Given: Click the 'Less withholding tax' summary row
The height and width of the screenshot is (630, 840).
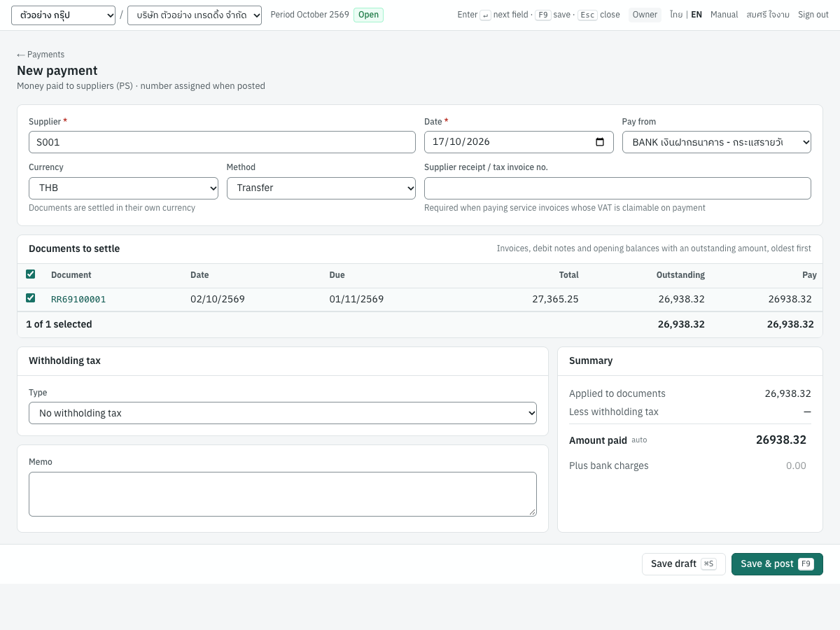Looking at the screenshot, I should 690,412.
